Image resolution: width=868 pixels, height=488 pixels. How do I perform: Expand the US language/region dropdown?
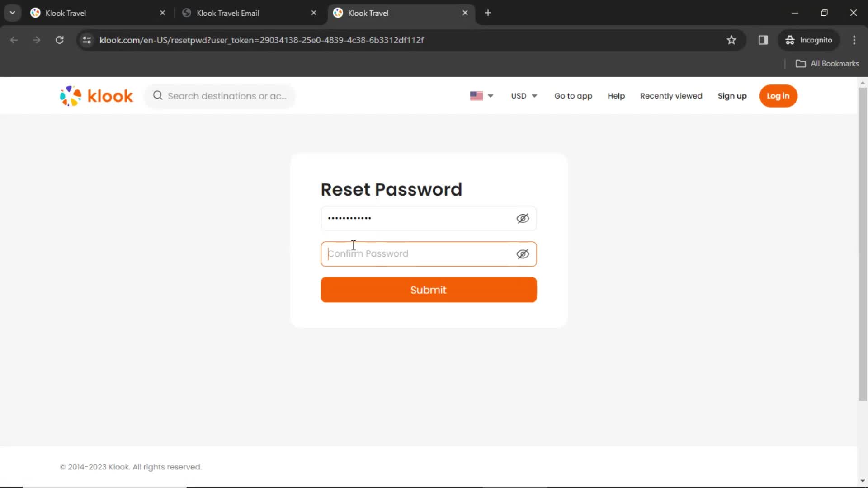point(481,96)
